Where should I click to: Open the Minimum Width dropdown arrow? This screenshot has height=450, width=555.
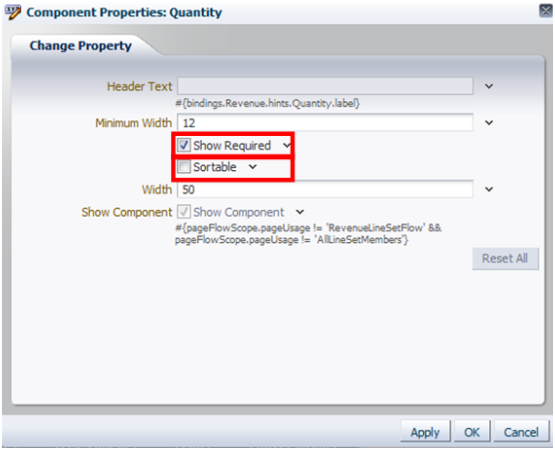click(x=489, y=123)
